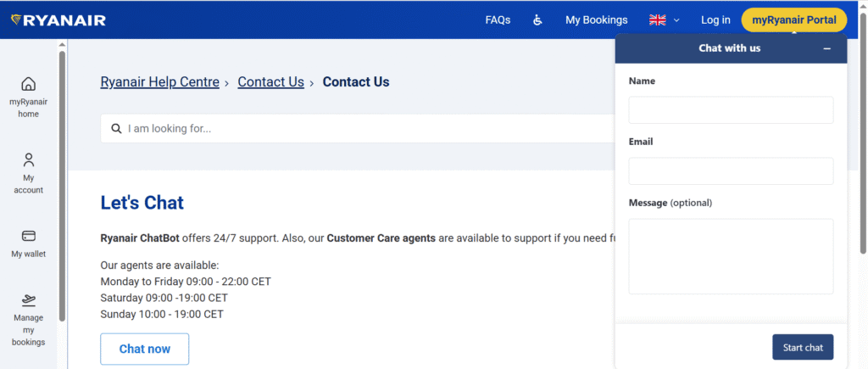Open Manage my bookings sidebar icon
This screenshot has width=868, height=369.
point(28,299)
